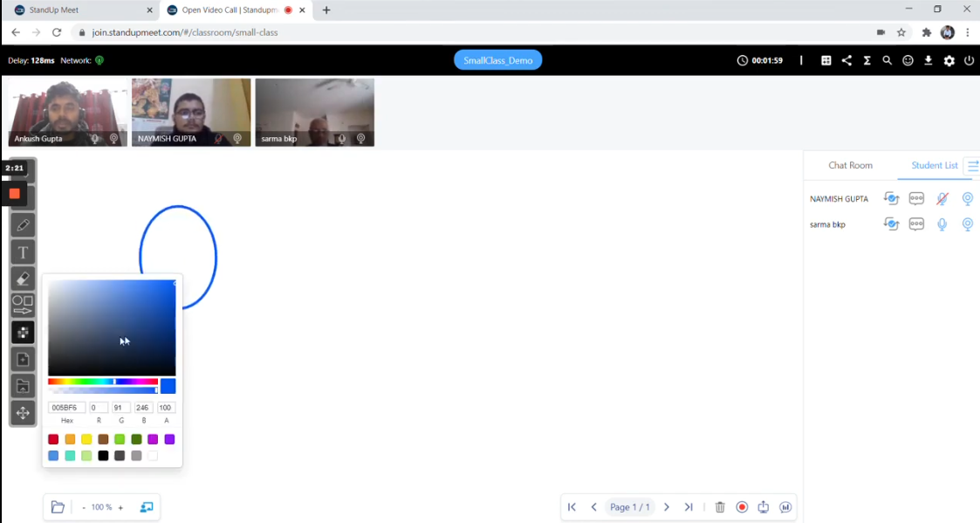Click sarma bkp's video thumbnail
Screen dimensions: 980x523
pyautogui.click(x=315, y=113)
